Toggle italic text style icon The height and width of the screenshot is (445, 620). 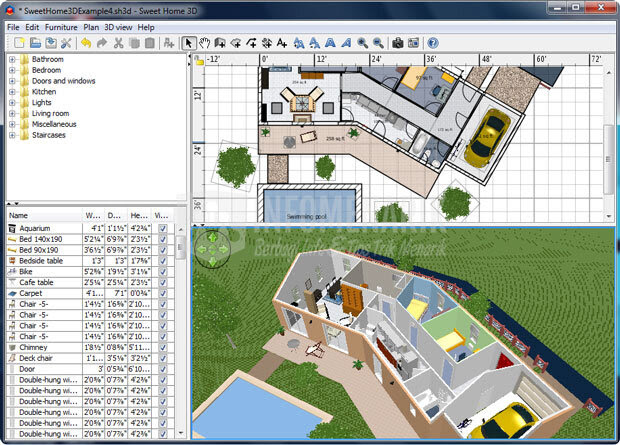point(346,43)
